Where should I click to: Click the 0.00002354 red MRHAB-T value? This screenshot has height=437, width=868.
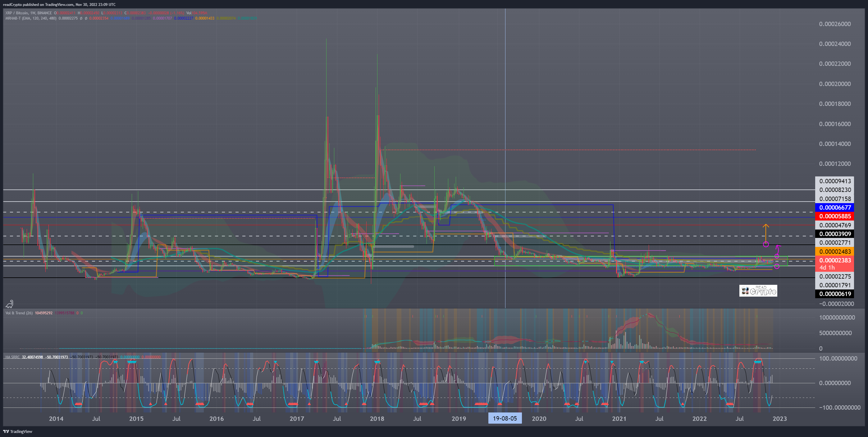pyautogui.click(x=99, y=18)
